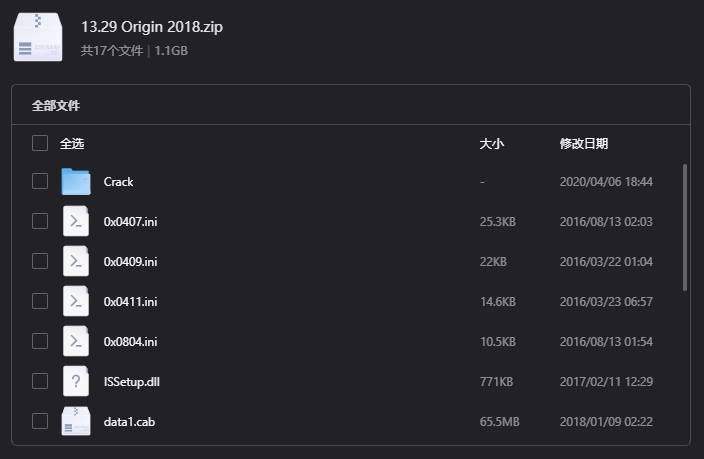Click the 0x0407.ini file icon

pos(76,221)
